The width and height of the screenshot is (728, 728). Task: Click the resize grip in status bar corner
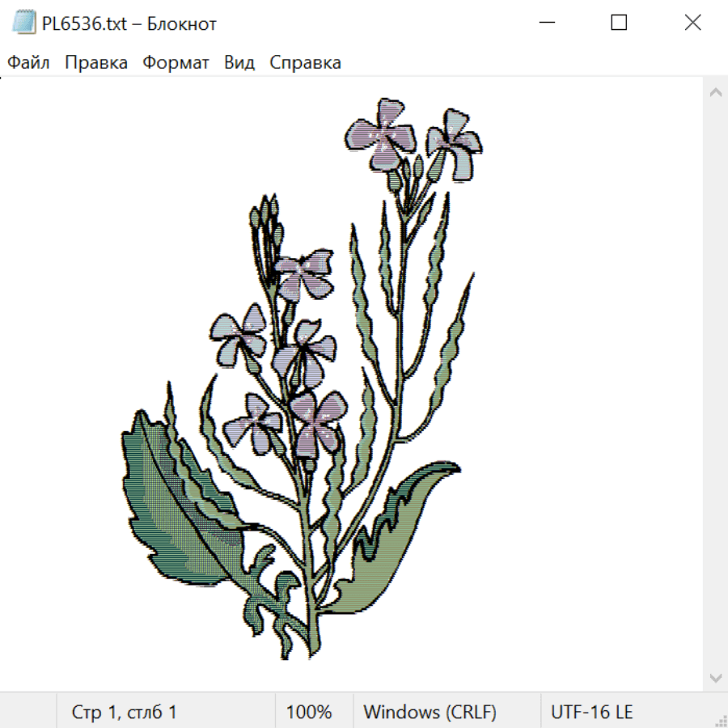pyautogui.click(x=720, y=720)
